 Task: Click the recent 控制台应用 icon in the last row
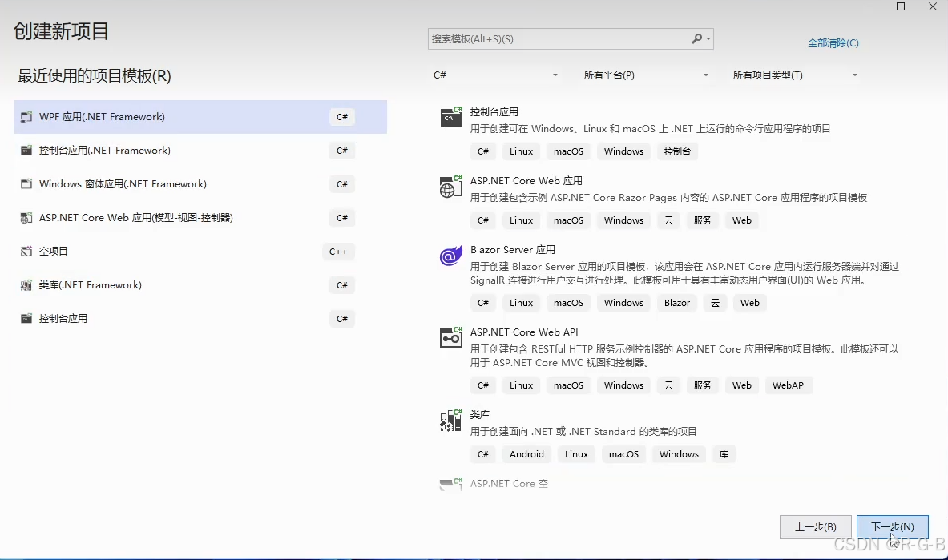[26, 319]
